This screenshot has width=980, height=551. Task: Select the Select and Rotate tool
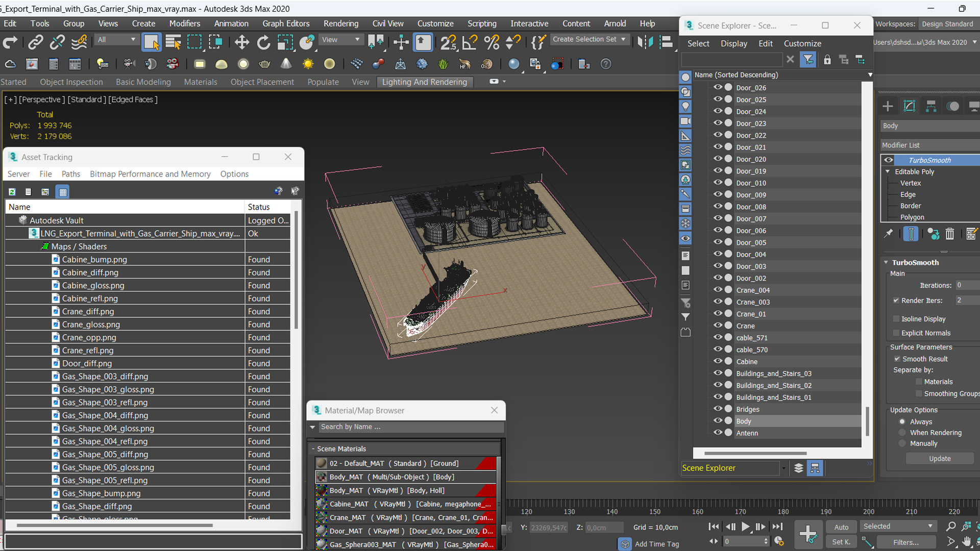coord(263,42)
